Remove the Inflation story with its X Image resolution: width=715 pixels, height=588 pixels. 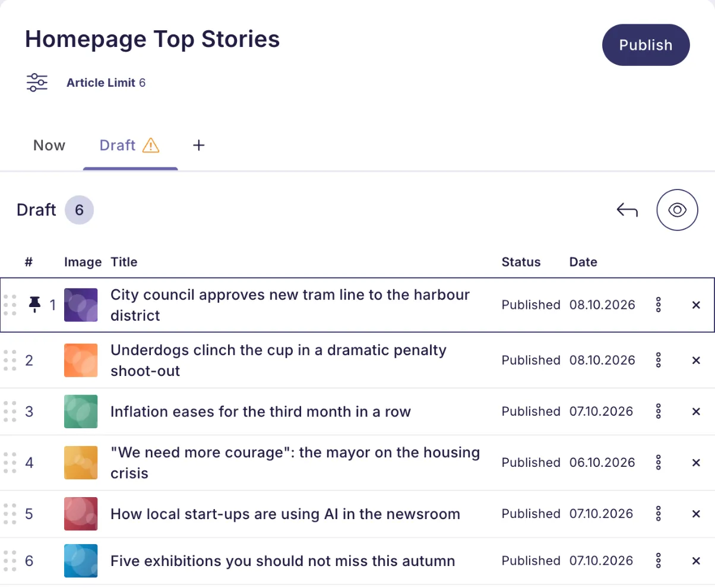point(697,412)
